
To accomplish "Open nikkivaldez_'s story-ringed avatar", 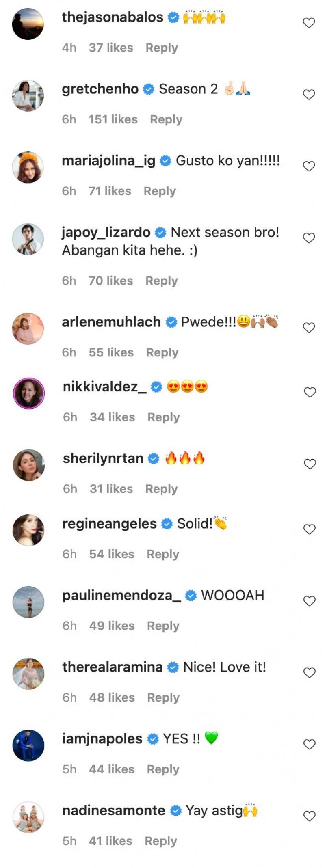I will 29,393.
